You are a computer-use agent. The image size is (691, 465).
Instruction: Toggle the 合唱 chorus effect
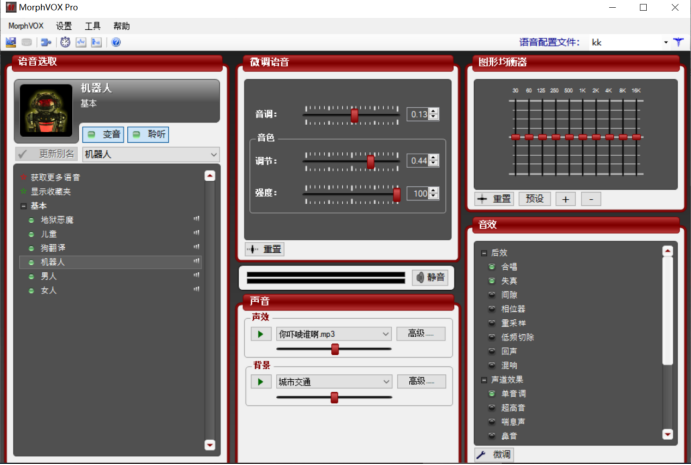(492, 267)
